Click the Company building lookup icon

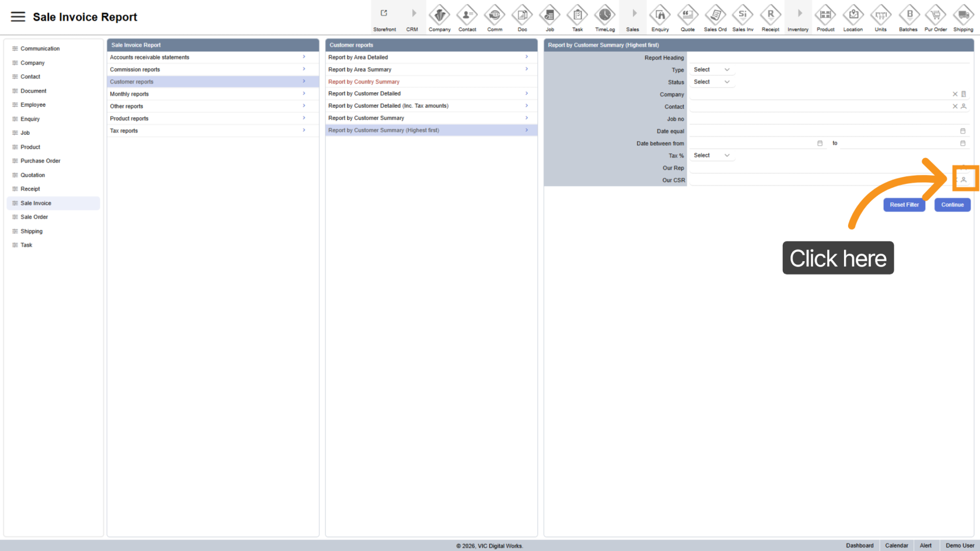[964, 94]
